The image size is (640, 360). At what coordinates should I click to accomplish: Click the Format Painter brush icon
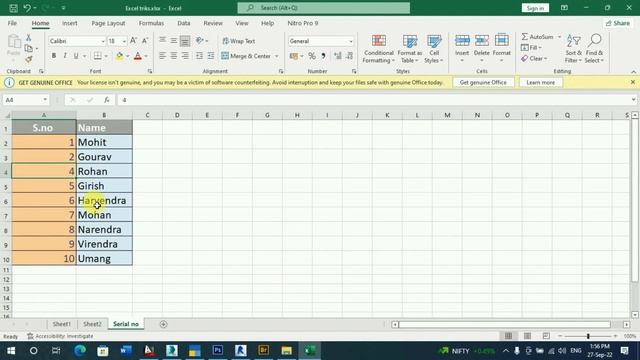click(x=29, y=59)
